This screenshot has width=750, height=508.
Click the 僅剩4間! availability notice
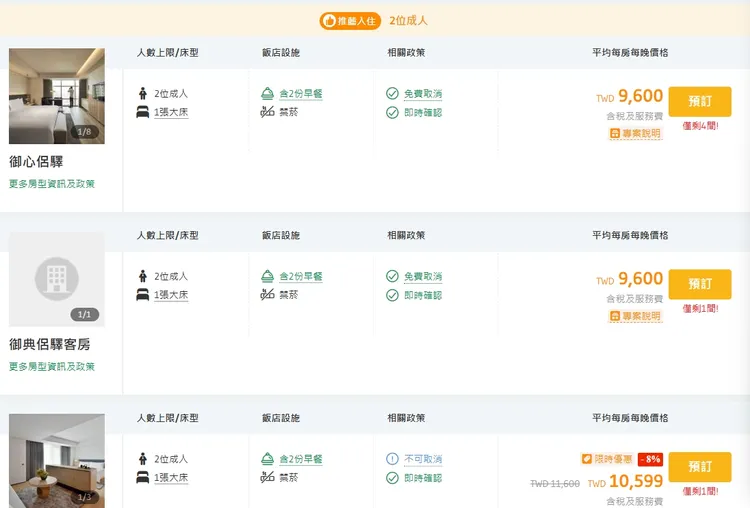pyautogui.click(x=700, y=126)
